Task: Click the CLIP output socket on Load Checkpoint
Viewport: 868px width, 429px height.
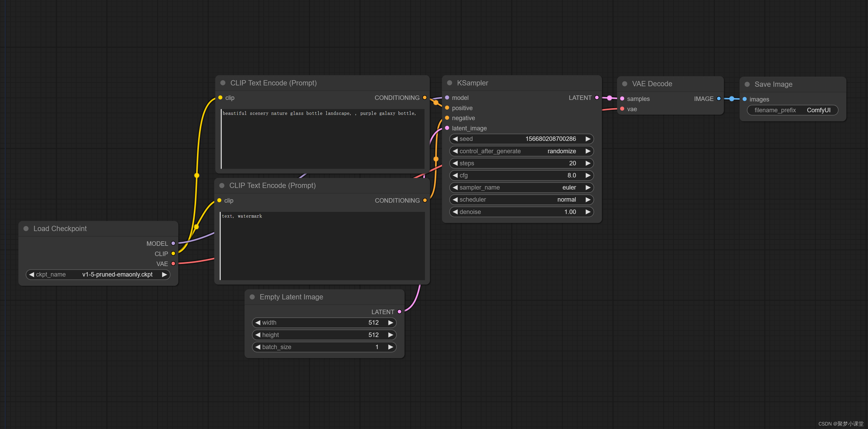Action: pos(173,253)
